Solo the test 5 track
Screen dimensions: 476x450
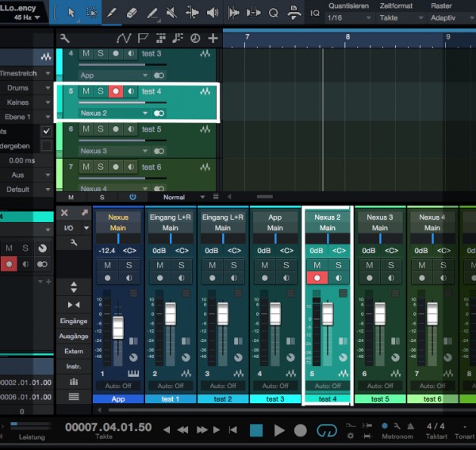coord(100,129)
